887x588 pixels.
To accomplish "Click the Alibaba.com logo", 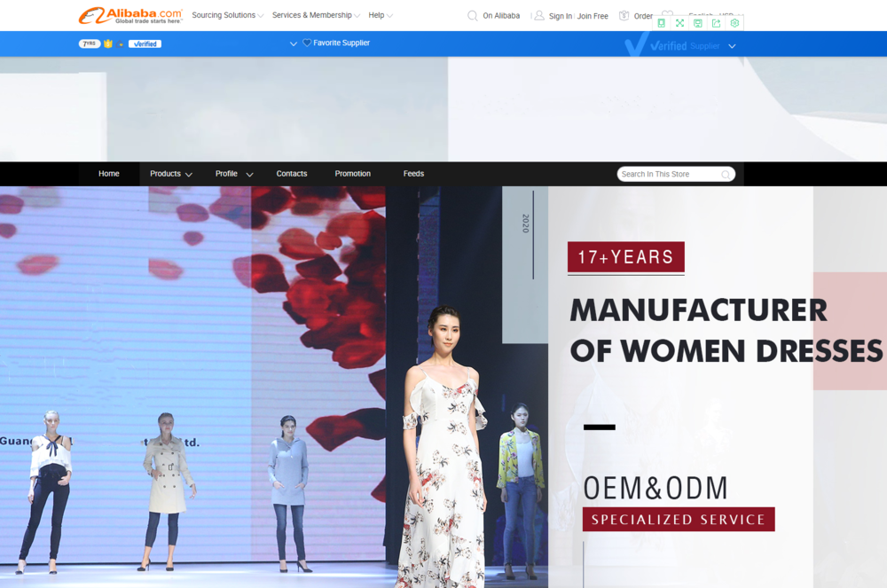I will [130, 15].
